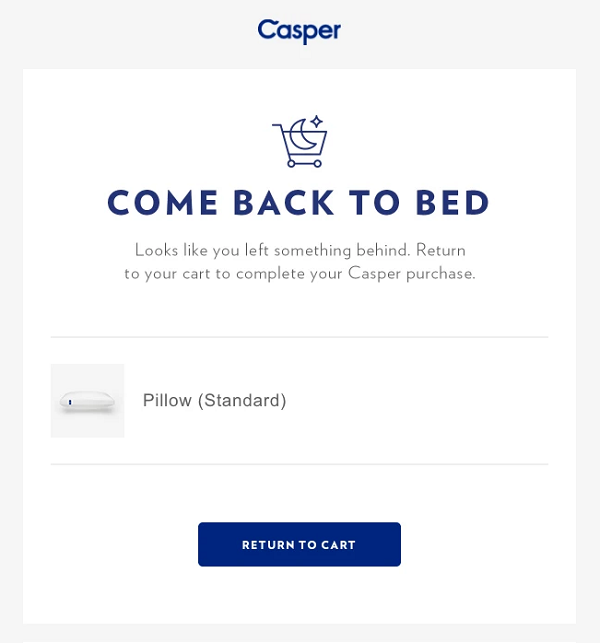Click the shopping cart with moon icon
600x643 pixels.
click(x=299, y=143)
